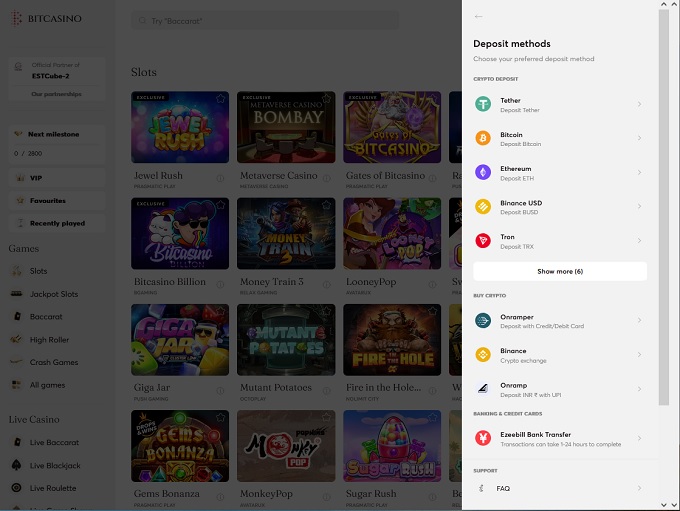Open the Mutant Potatoes game thumbnail
Image resolution: width=680 pixels, height=511 pixels.
(x=286, y=340)
